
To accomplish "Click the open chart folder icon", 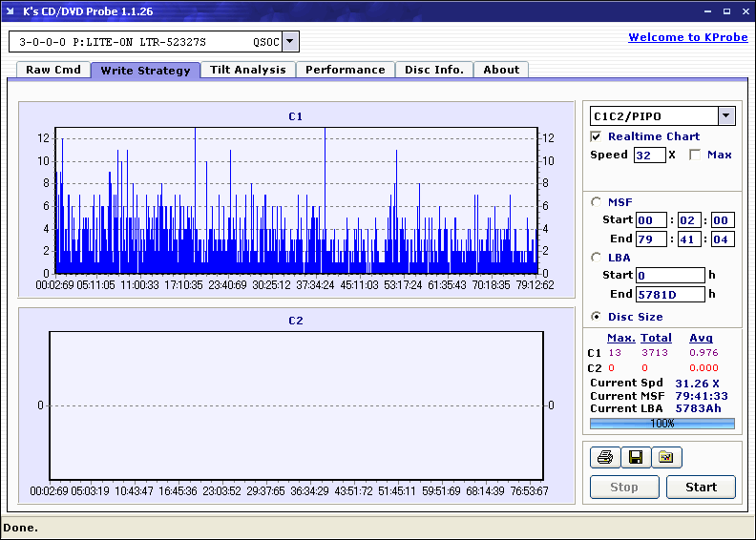I will tap(666, 457).
